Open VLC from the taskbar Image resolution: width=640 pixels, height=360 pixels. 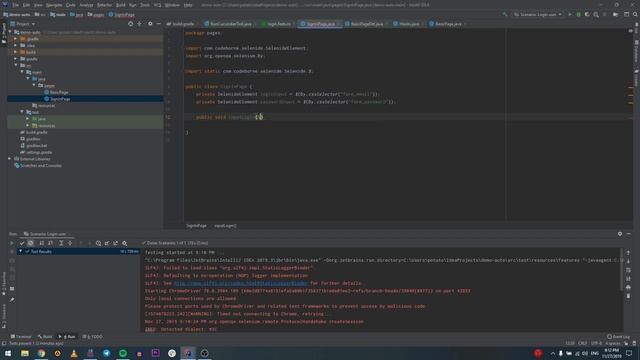74,353
